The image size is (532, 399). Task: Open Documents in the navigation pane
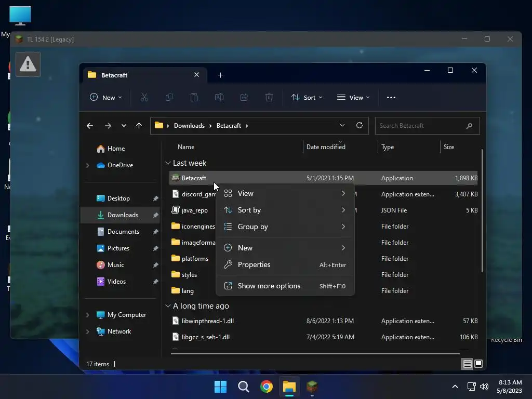(123, 232)
